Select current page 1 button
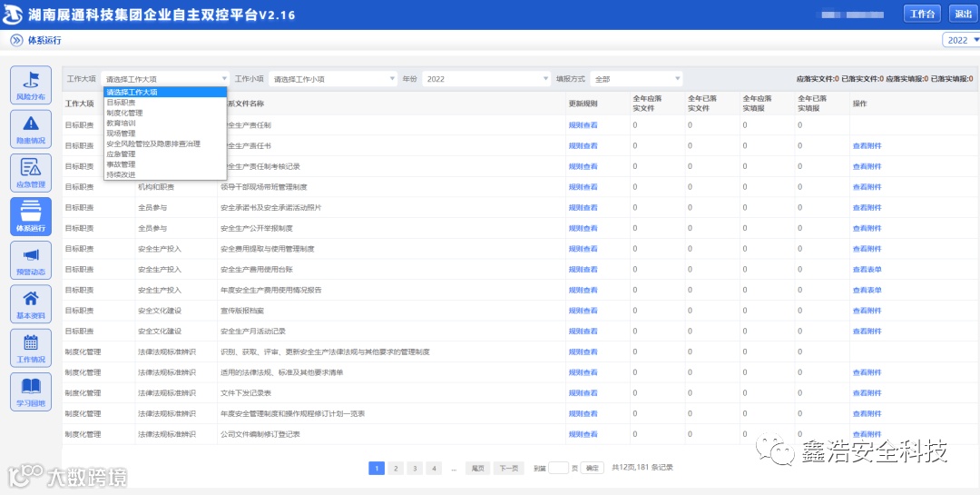Viewport: 980px width, 495px height. coord(377,468)
